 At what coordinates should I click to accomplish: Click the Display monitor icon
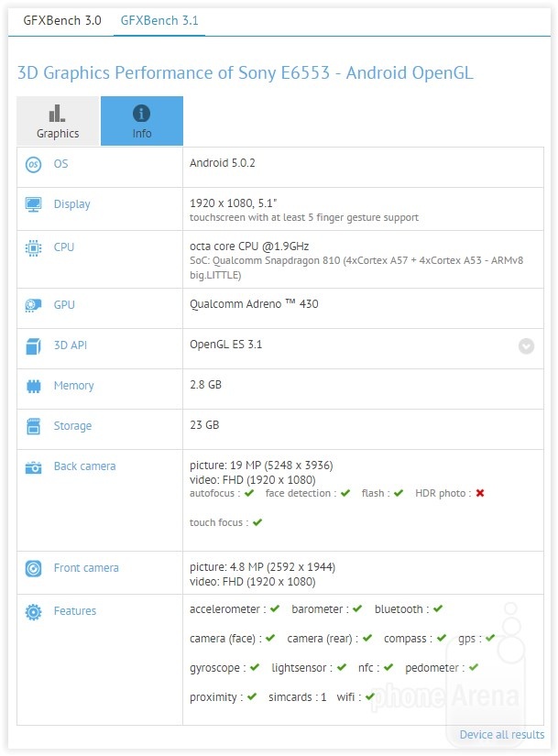pyautogui.click(x=33, y=204)
